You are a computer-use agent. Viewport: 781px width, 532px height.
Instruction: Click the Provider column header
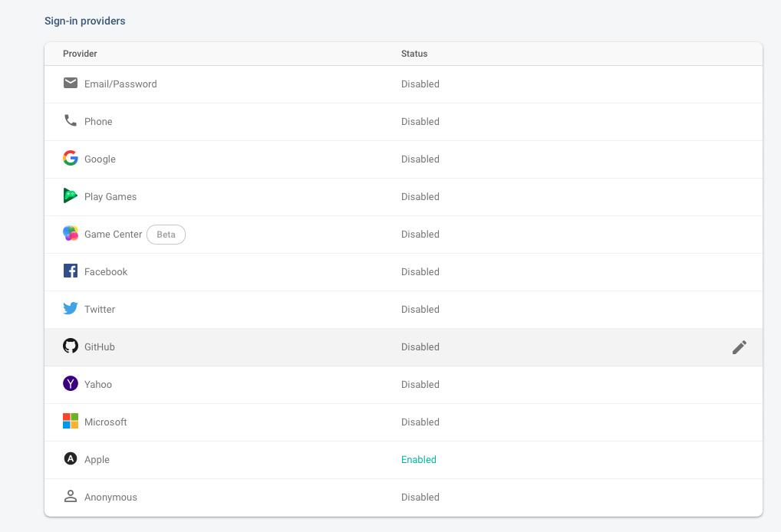(80, 54)
